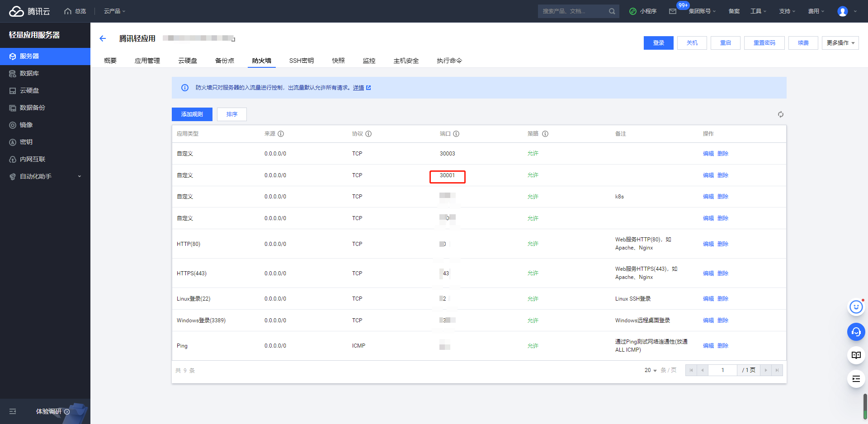Screen dimensions: 868x424
Task: Go back with the left arrow
Action: tap(103, 38)
